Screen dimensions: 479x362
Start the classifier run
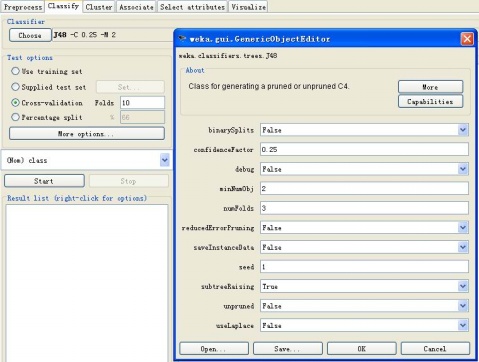coord(44,181)
